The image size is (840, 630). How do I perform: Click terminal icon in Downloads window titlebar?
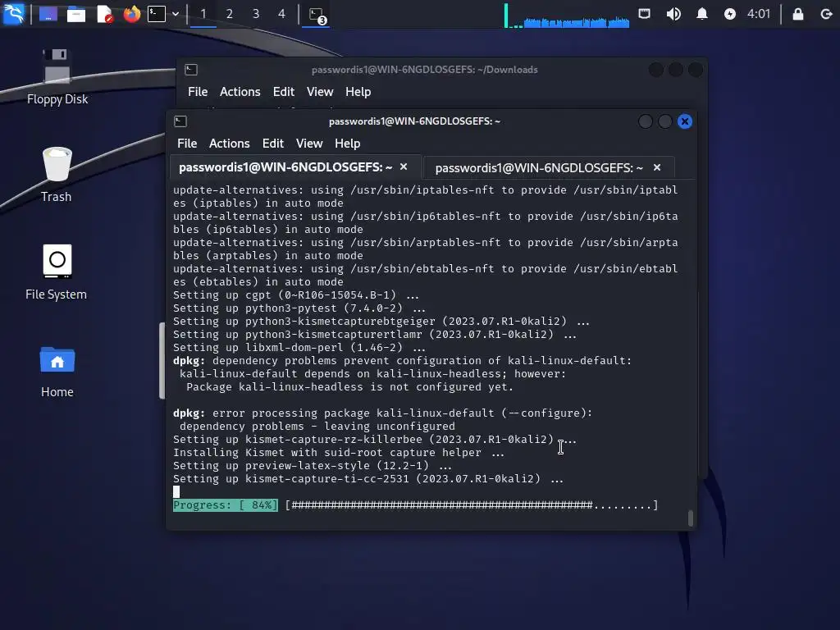pos(191,70)
